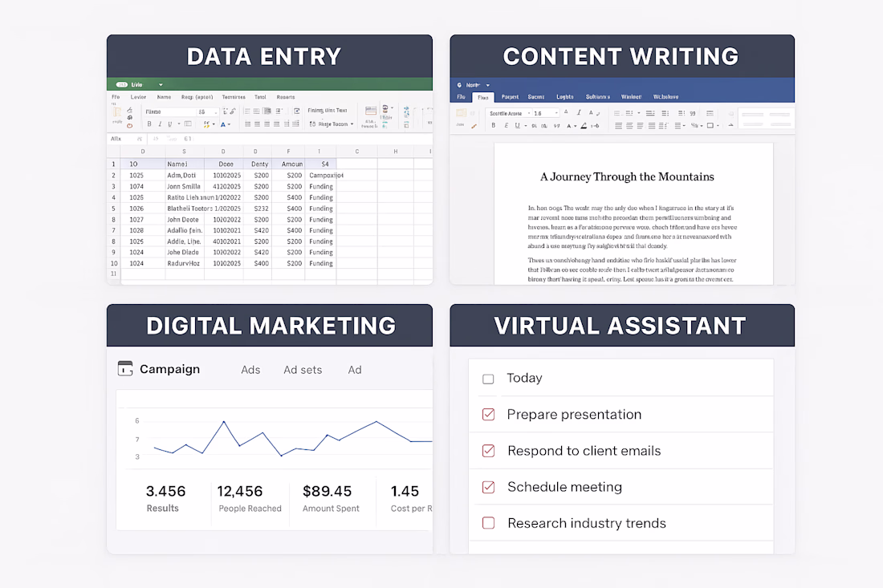
Task: Switch to the Ad sets tab
Action: [x=303, y=370]
